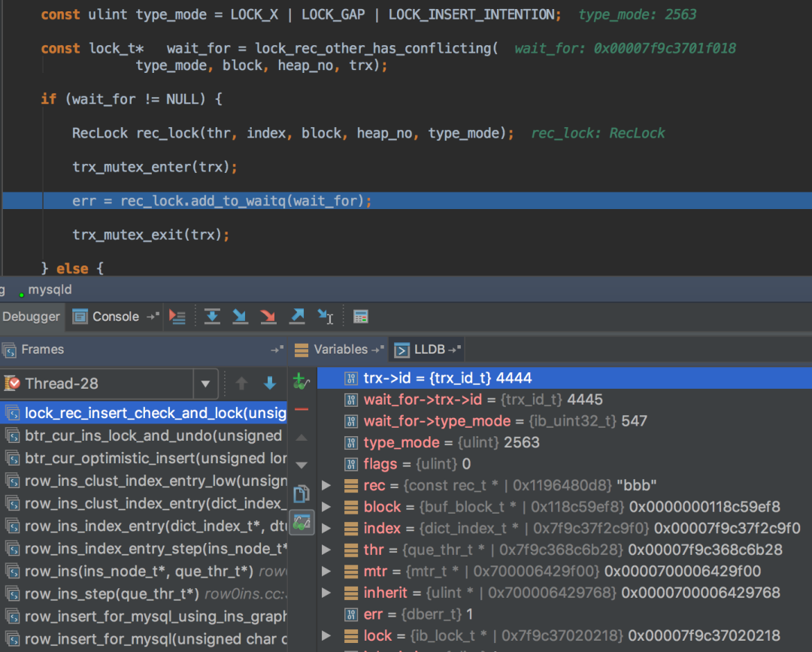Click Step Out debugger icon
This screenshot has height=652, width=812.
coord(297,317)
